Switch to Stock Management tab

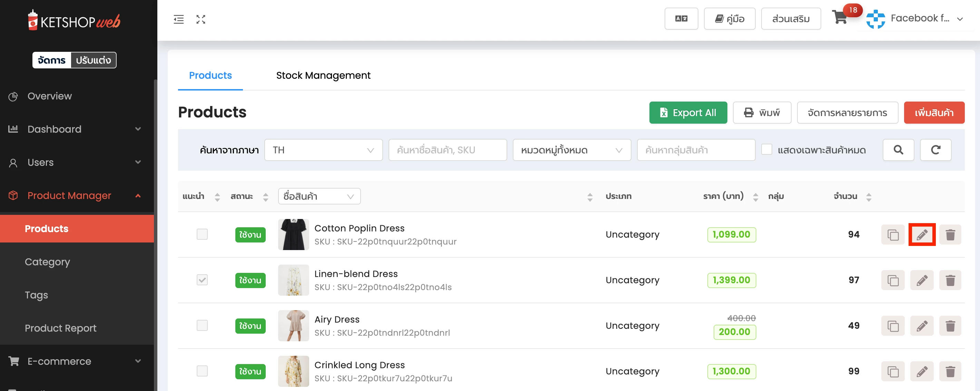[323, 75]
